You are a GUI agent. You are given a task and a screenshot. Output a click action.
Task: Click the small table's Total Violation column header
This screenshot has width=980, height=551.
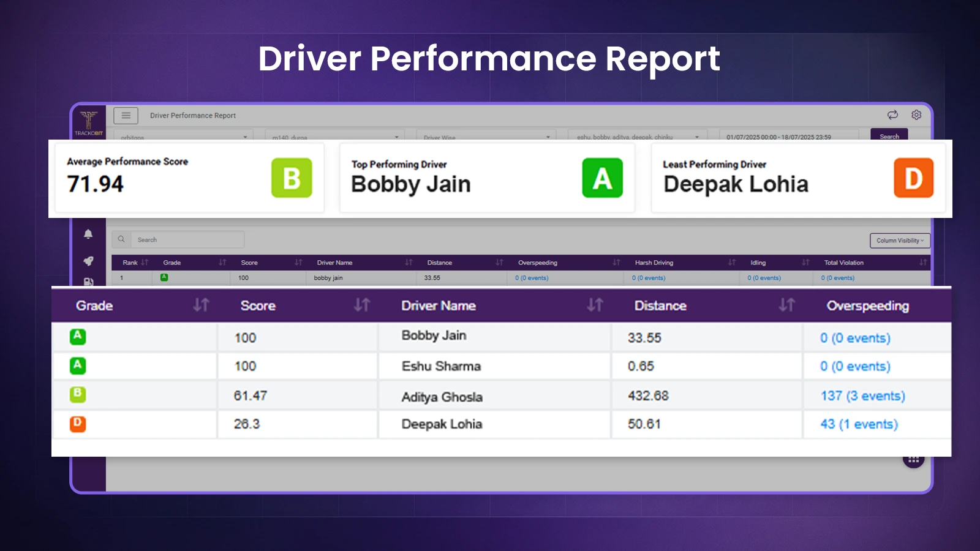844,263
